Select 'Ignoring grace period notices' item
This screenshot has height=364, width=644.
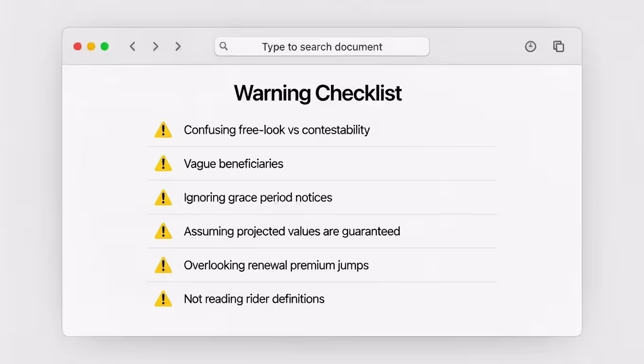tap(258, 198)
